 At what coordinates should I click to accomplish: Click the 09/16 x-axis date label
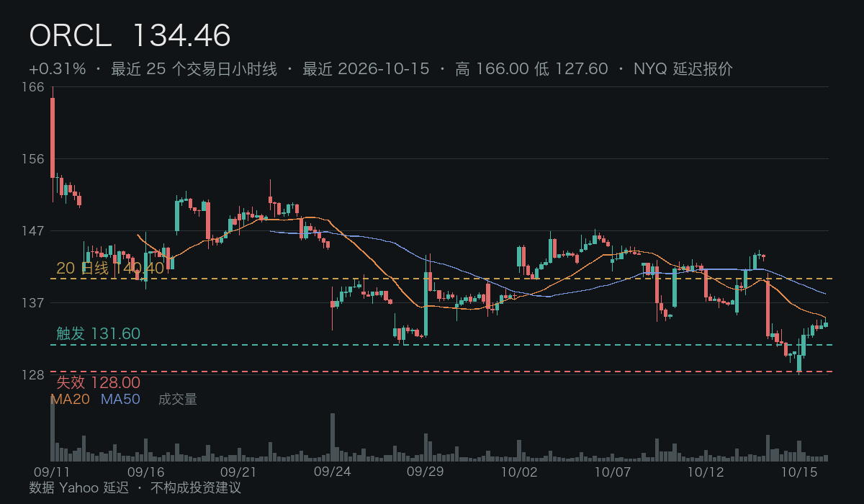tap(145, 472)
